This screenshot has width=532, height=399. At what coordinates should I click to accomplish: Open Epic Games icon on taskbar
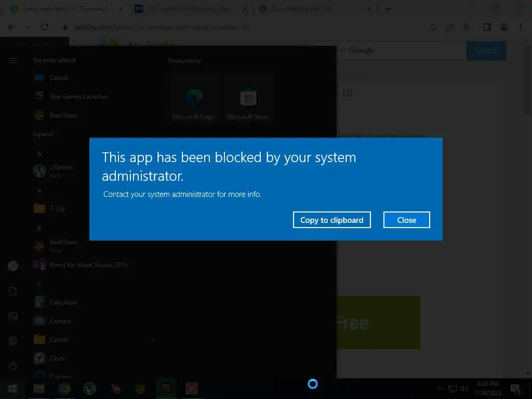click(x=166, y=389)
